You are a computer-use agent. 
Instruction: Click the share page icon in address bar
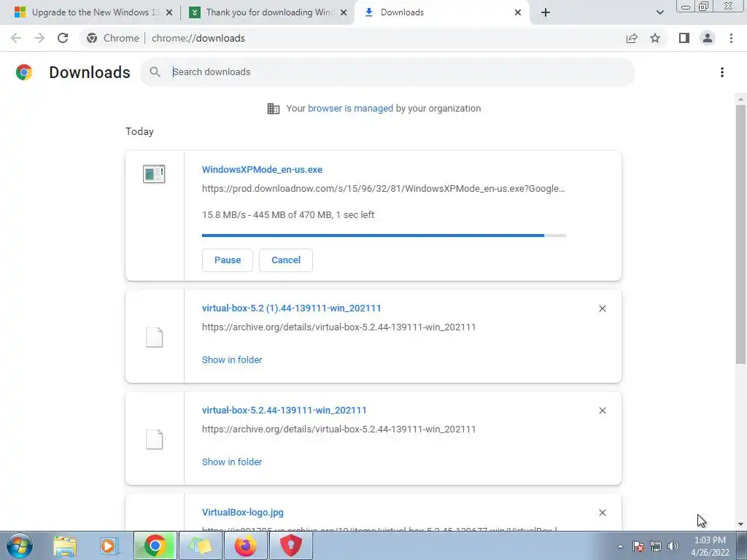tap(632, 38)
